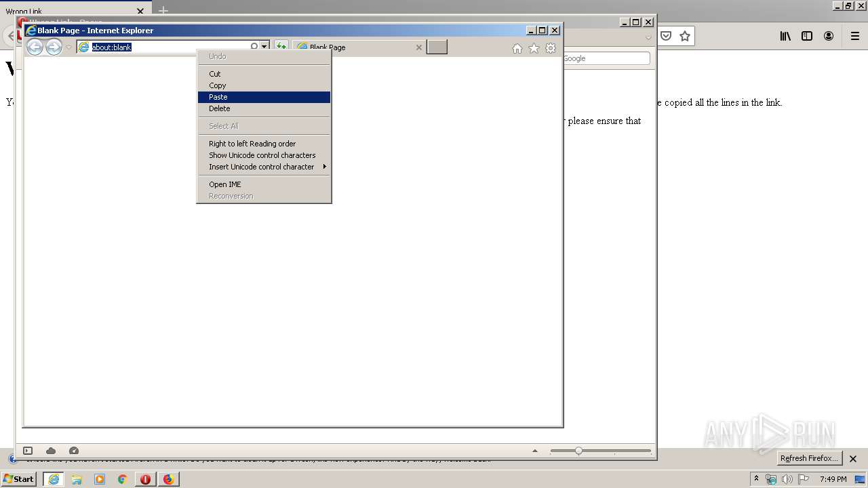Close the Blank Page tab
The width and height of the screenshot is (868, 488).
tap(418, 47)
